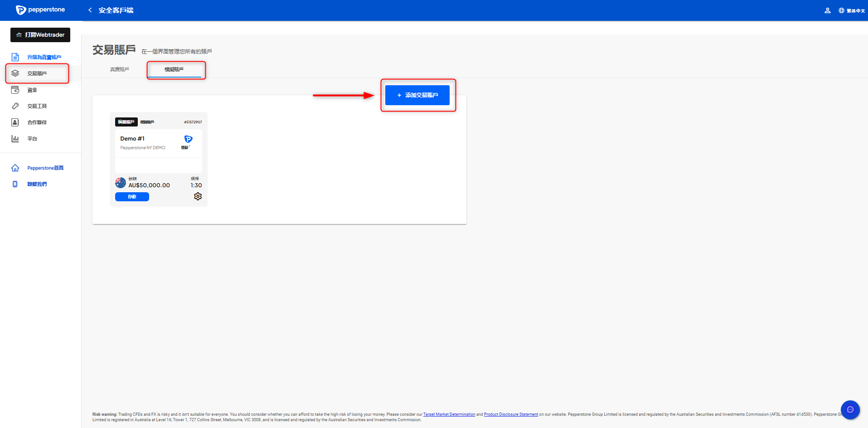The width and height of the screenshot is (868, 428).
Task: Open the live chat bubble
Action: (850, 410)
